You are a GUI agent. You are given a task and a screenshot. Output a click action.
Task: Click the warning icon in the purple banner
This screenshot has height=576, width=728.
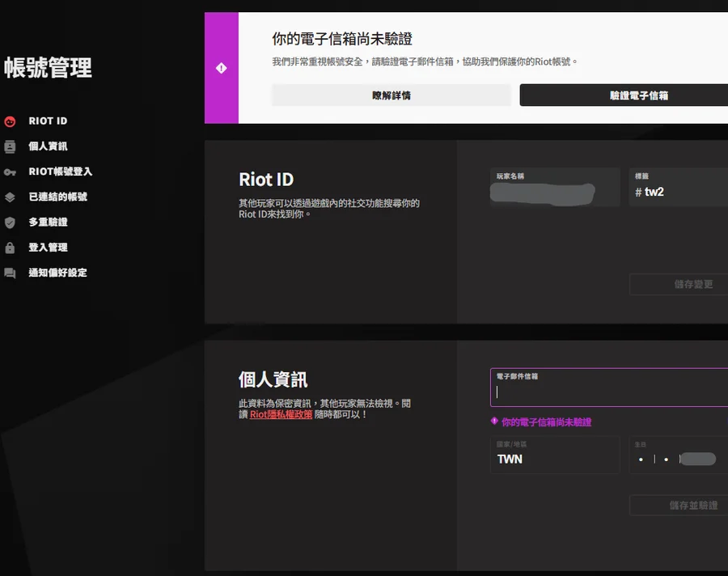click(222, 69)
